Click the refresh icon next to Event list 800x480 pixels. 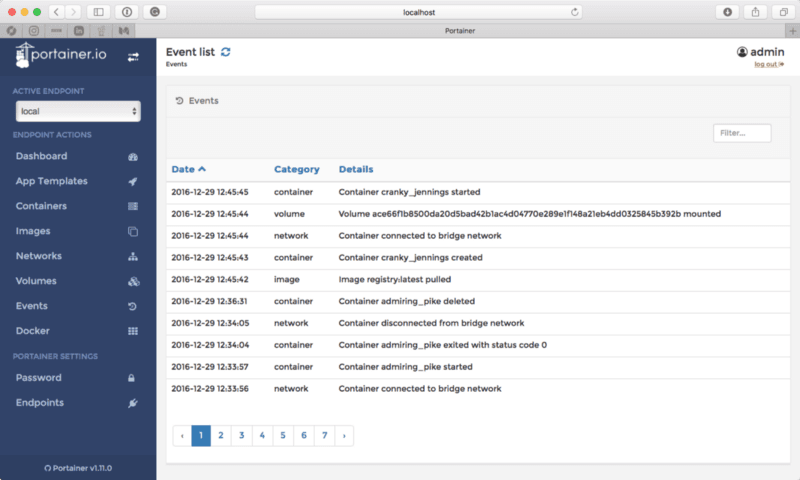pyautogui.click(x=226, y=52)
